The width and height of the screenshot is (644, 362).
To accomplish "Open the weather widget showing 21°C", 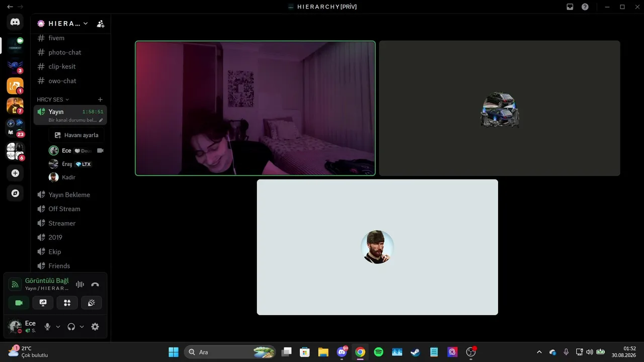I will (29, 351).
